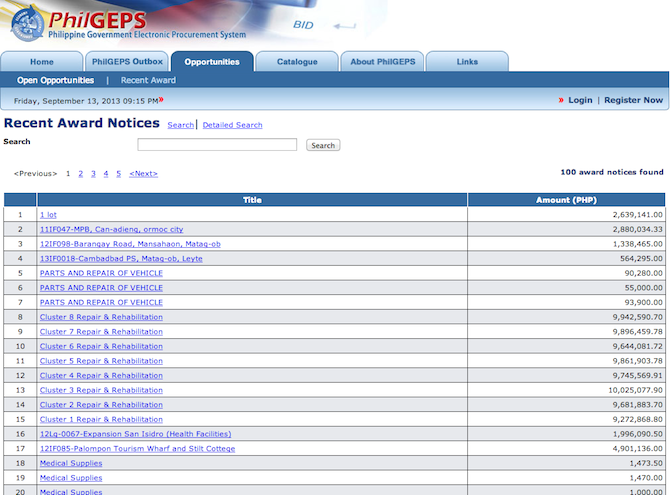Open the Home tab
Image resolution: width=670 pixels, height=495 pixels.
tap(41, 62)
